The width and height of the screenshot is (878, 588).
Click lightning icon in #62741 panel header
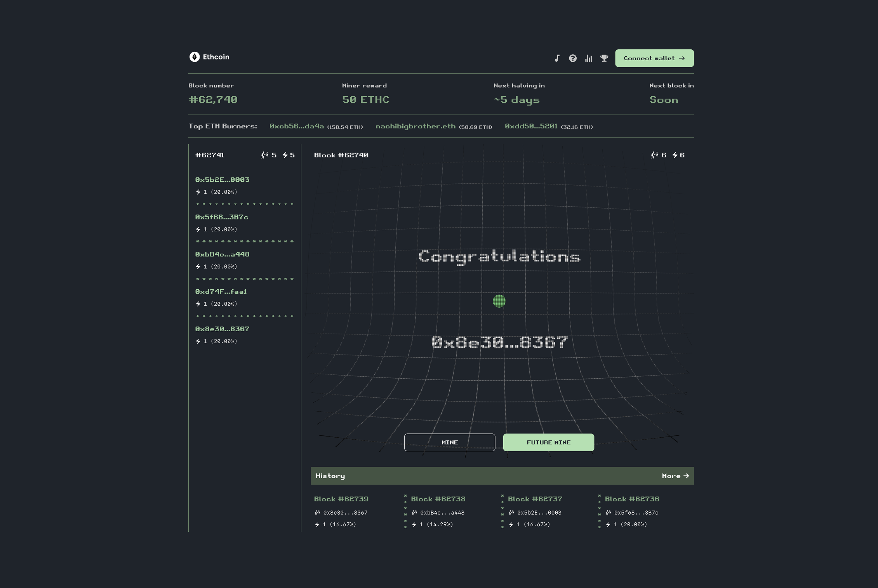(285, 155)
